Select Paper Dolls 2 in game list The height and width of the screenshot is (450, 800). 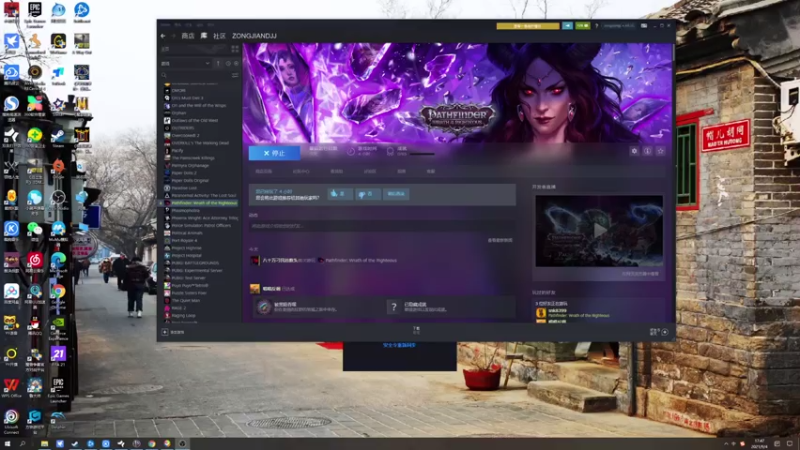pyautogui.click(x=183, y=173)
